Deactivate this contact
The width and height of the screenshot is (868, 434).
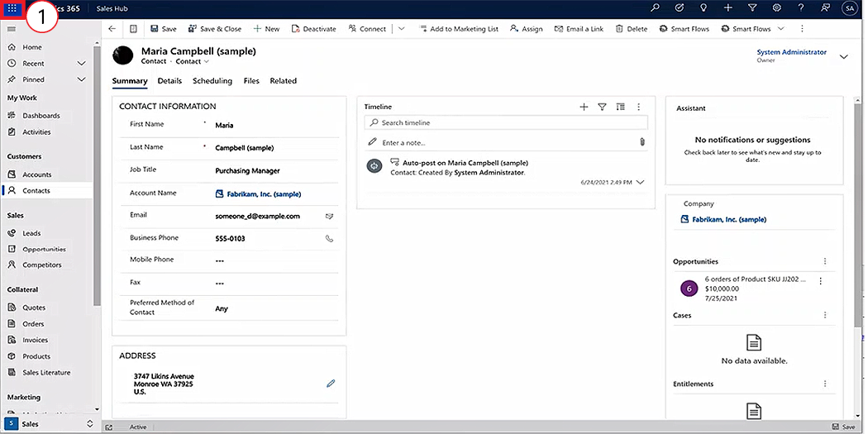click(314, 29)
